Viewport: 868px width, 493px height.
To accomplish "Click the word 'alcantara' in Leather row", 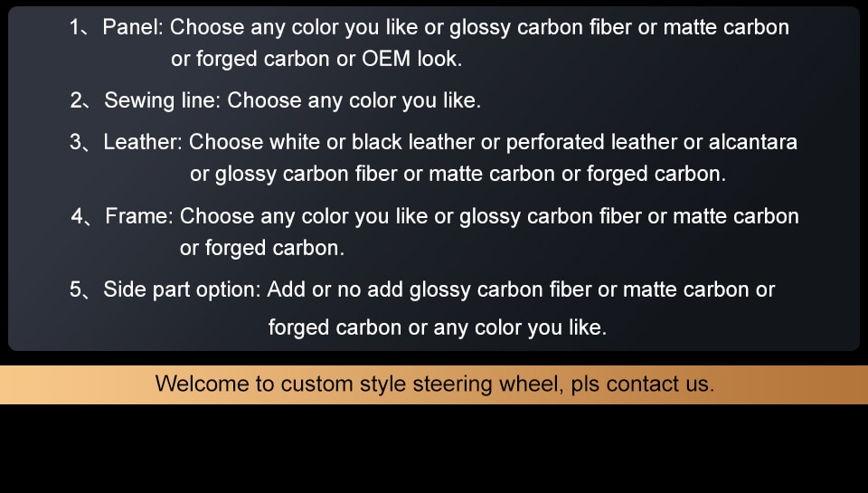I will pyautogui.click(x=753, y=142).
